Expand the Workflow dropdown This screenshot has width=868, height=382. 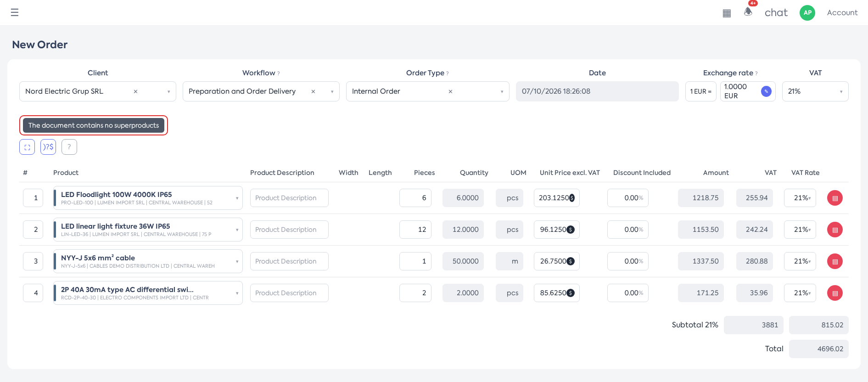pos(332,91)
